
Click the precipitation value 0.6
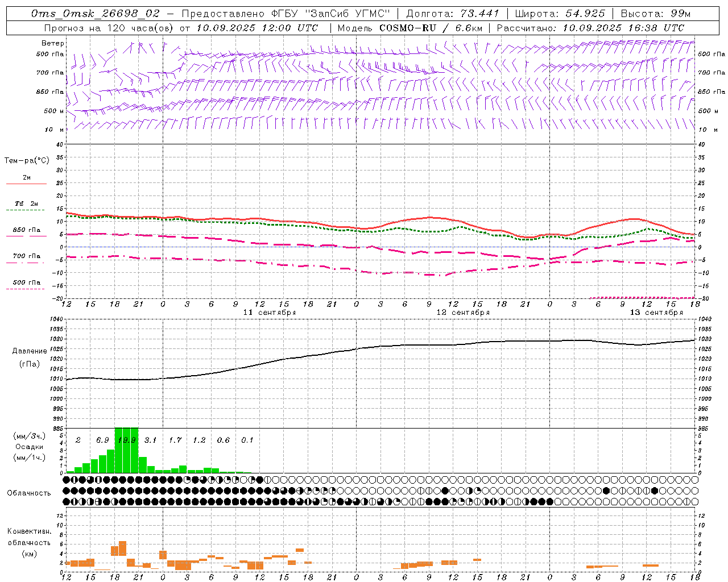click(223, 440)
